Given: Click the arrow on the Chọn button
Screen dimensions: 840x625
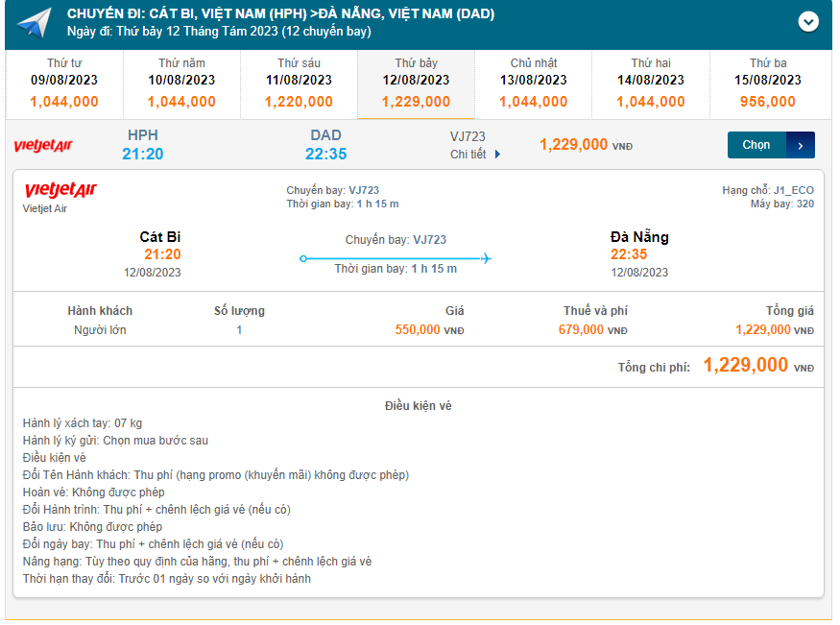Looking at the screenshot, I should pos(801,145).
